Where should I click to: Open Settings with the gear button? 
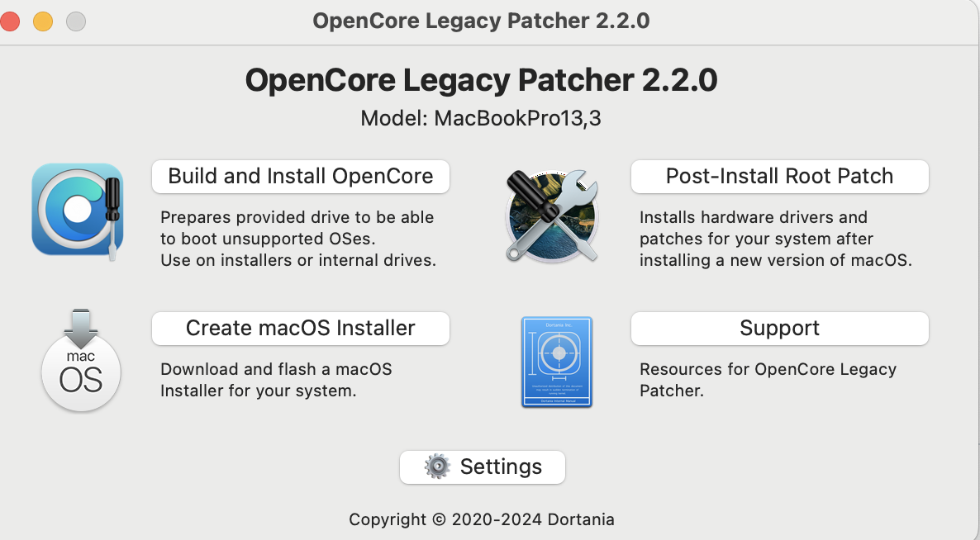point(483,467)
